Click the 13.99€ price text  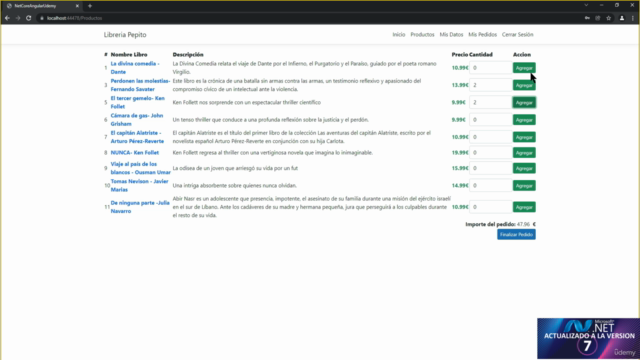pyautogui.click(x=460, y=85)
